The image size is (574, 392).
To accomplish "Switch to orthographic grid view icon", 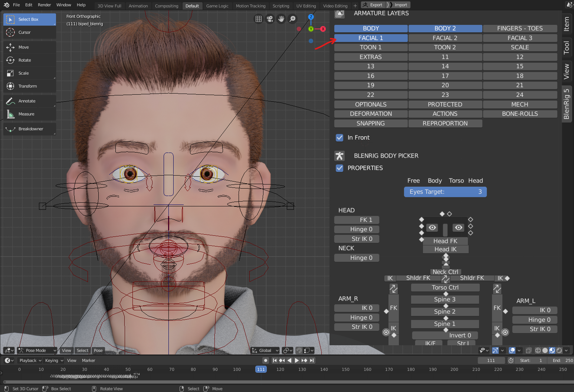I will (x=259, y=19).
